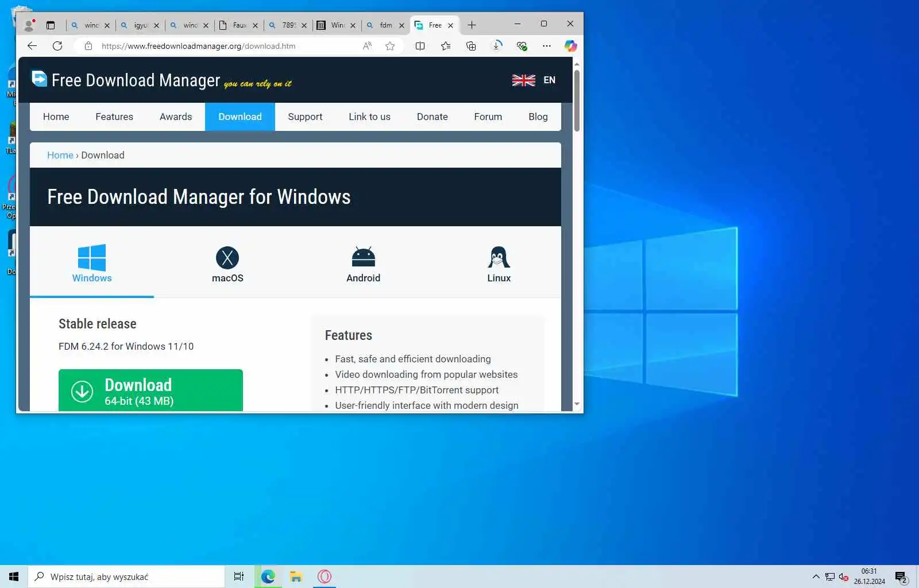This screenshot has width=919, height=588.
Task: Open the Features navigation tab
Action: click(x=114, y=117)
